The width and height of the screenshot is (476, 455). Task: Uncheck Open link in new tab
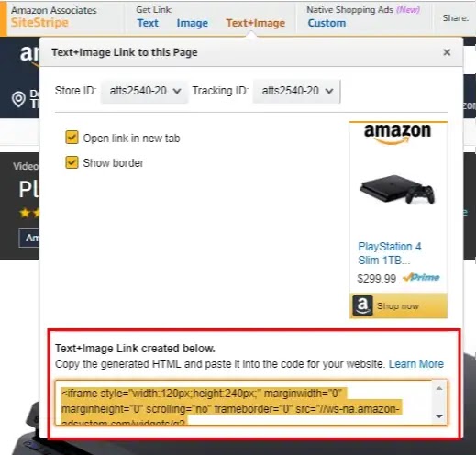[x=72, y=138]
